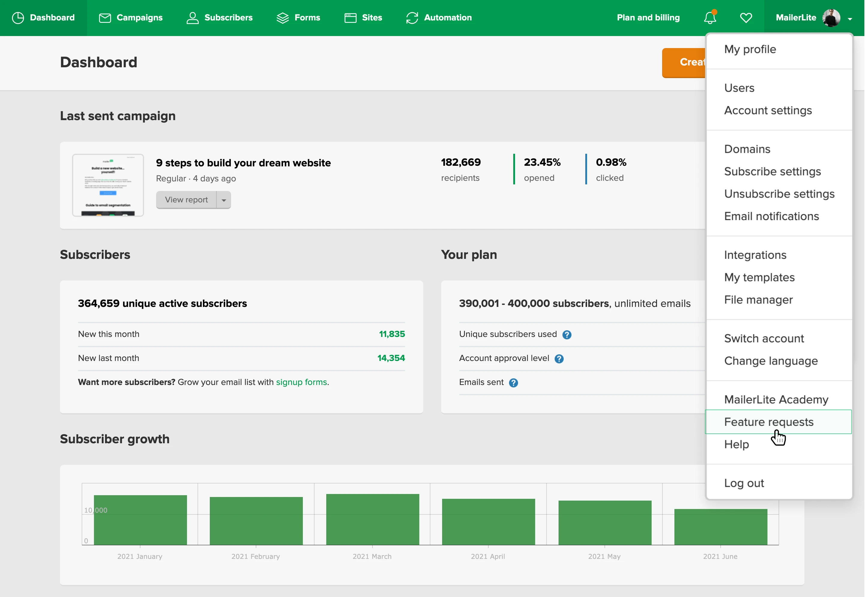This screenshot has height=597, width=868.
Task: Click the Forms layers icon
Action: point(283,18)
